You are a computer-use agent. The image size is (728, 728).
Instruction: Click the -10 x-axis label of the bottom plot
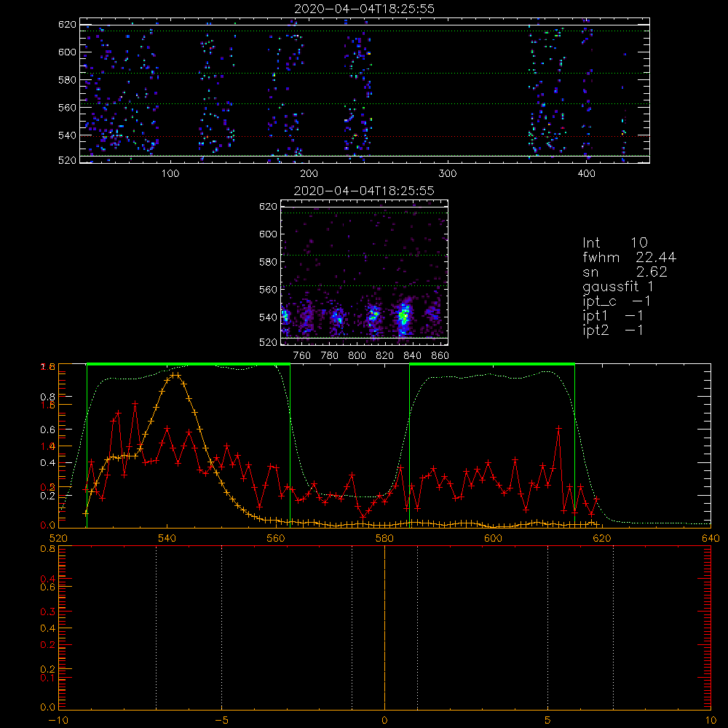click(58, 721)
